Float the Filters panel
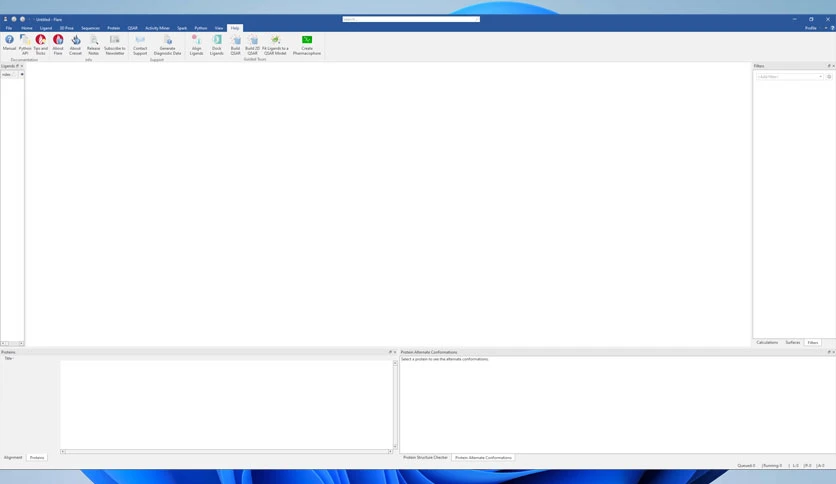Image resolution: width=836 pixels, height=484 pixels. pos(829,66)
